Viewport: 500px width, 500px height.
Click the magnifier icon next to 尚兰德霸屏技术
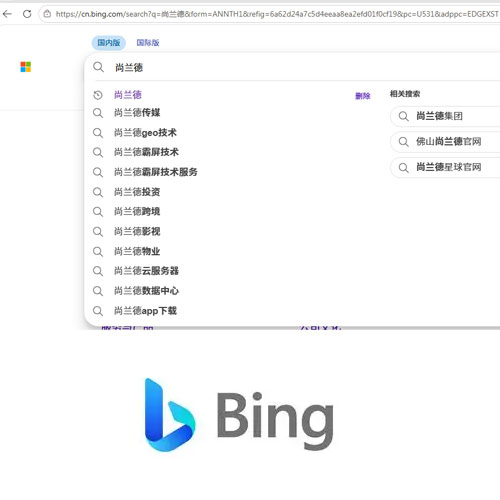(98, 152)
